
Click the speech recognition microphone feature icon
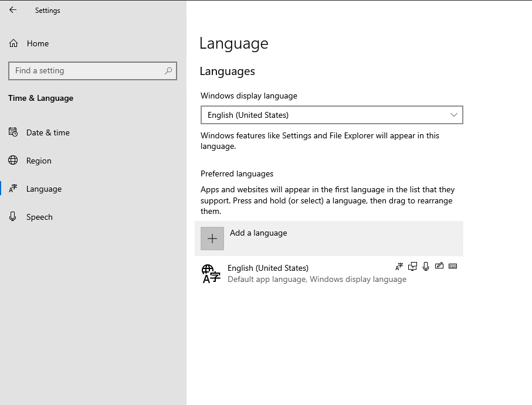pyautogui.click(x=426, y=267)
